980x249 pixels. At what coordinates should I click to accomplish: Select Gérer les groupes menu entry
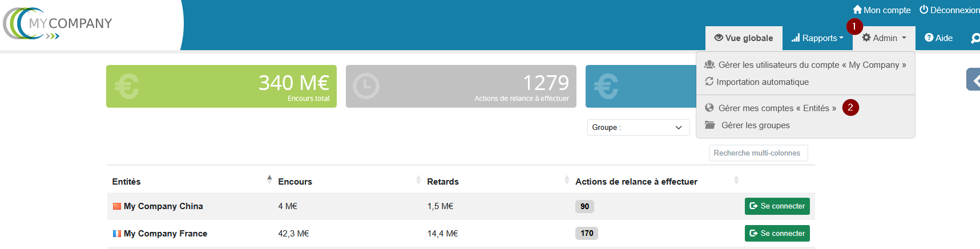pos(805,125)
